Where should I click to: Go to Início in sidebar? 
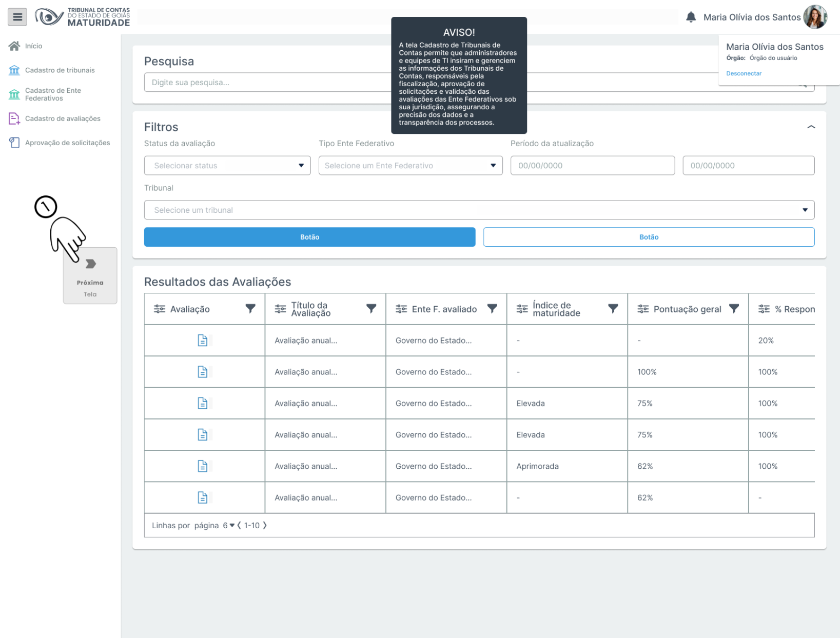coord(33,46)
